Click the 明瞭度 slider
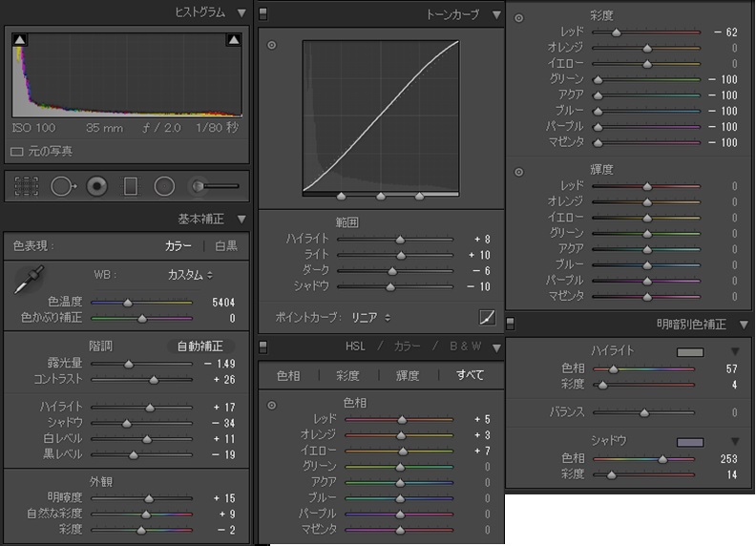 141,498
